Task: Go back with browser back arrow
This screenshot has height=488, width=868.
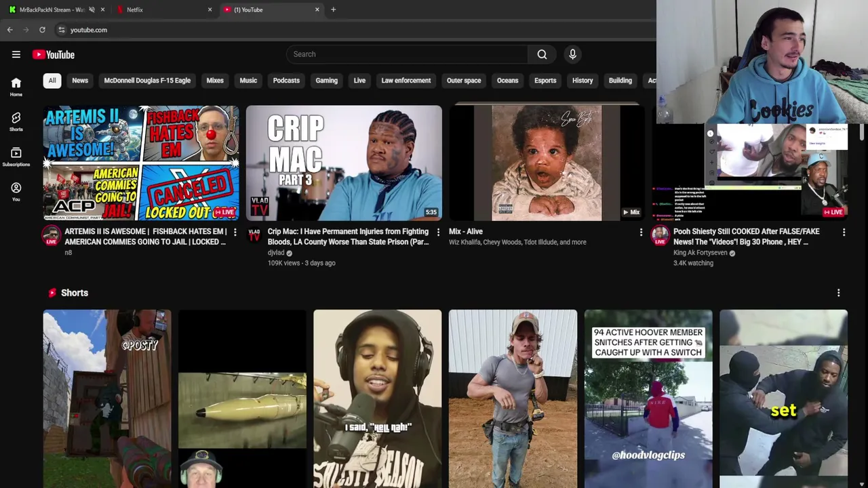Action: coord(9,30)
